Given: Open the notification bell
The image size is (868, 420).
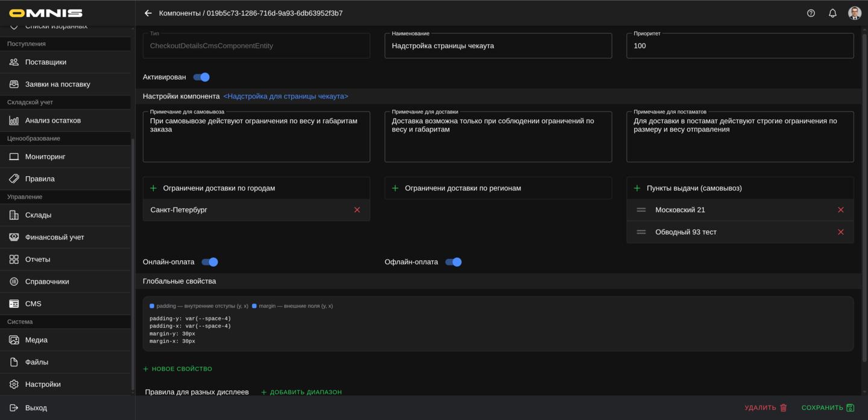Looking at the screenshot, I should pyautogui.click(x=832, y=12).
